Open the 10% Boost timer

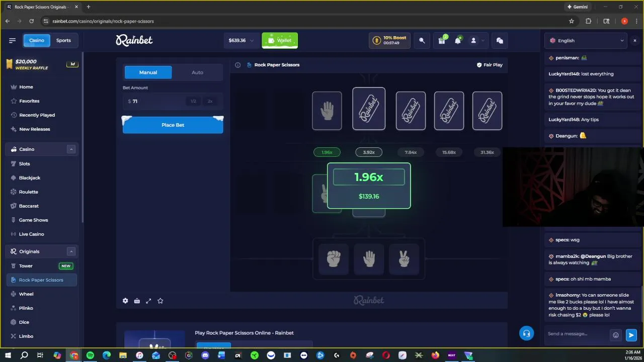pyautogui.click(x=389, y=41)
